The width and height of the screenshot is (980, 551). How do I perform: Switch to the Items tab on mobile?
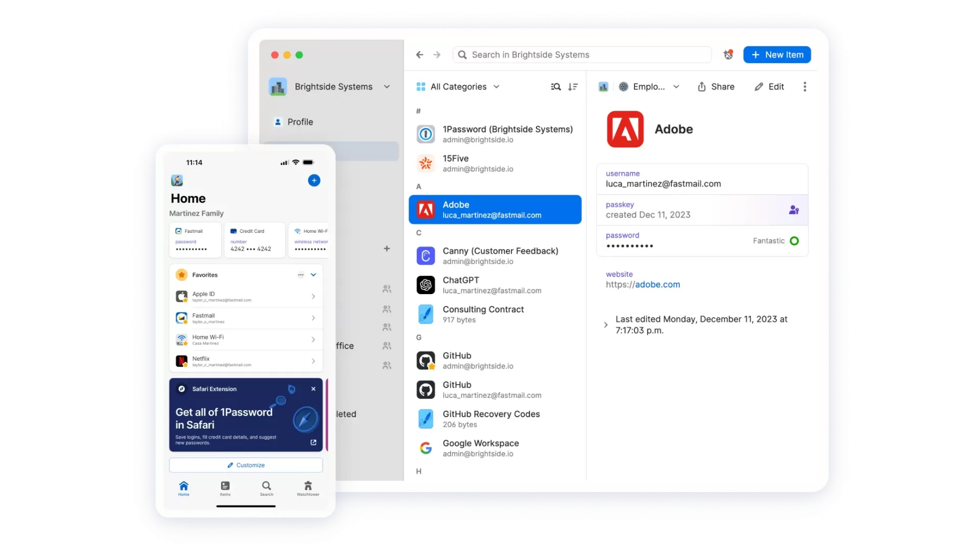click(225, 488)
